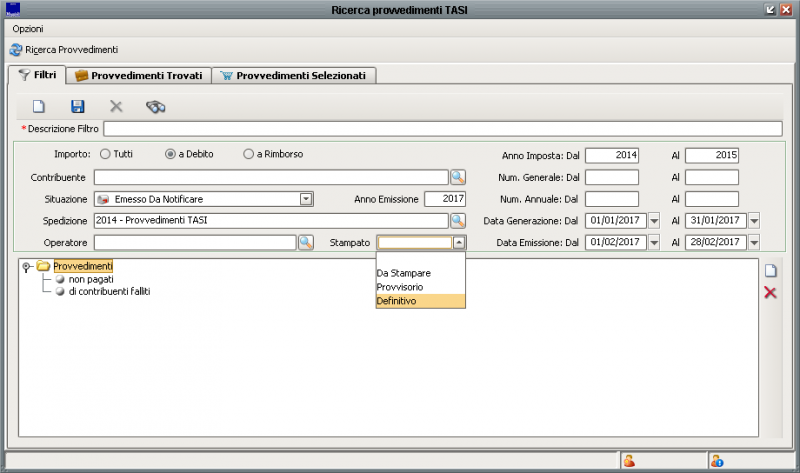Click the new filter blank page icon

39,106
